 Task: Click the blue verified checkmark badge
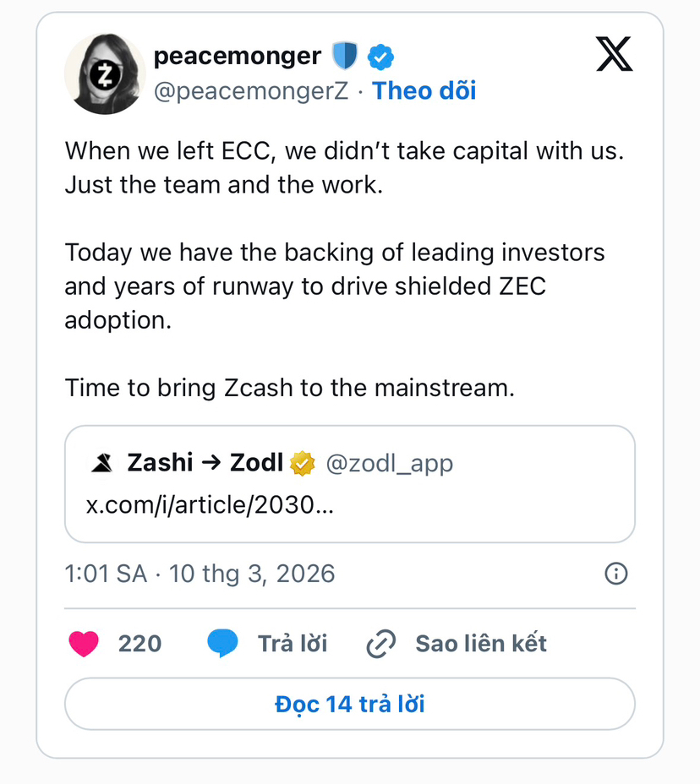(x=380, y=57)
